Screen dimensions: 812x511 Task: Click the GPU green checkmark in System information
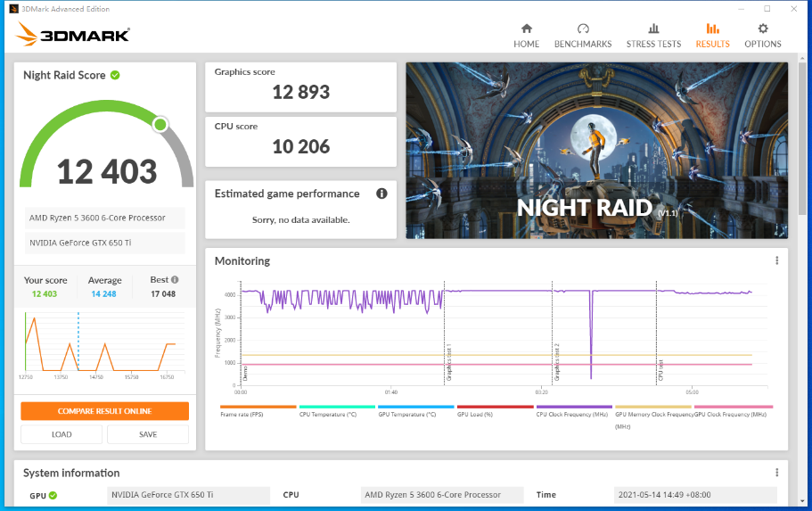(x=53, y=496)
